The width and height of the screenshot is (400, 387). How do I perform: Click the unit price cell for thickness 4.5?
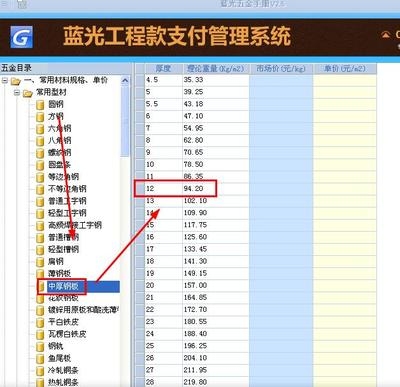[345, 80]
